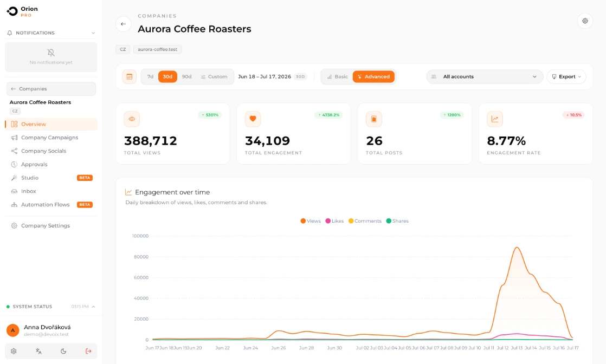
Task: Go back to Companies in sidebar
Action: click(51, 89)
